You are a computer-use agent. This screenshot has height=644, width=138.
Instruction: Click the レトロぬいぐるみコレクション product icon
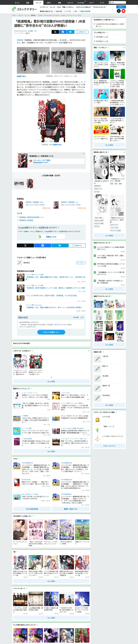pos(97,439)
